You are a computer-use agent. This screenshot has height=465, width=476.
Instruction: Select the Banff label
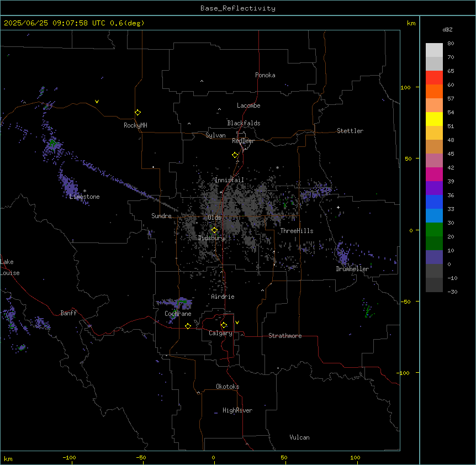pyautogui.click(x=68, y=313)
